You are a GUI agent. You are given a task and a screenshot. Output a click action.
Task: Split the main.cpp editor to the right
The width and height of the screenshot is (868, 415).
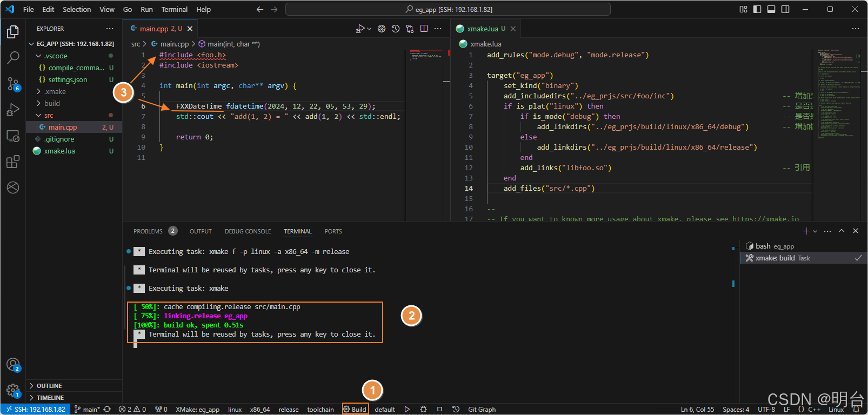pyautogui.click(x=424, y=29)
